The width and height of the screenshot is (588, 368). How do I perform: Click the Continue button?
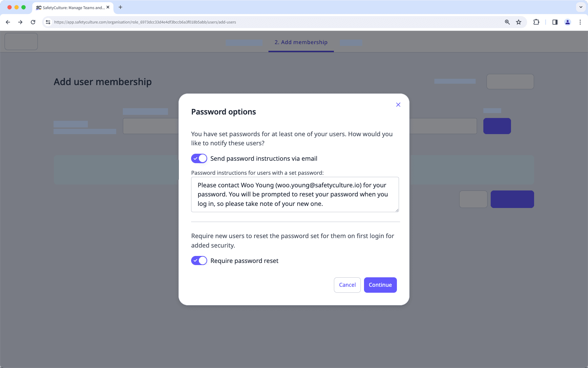[x=380, y=285]
